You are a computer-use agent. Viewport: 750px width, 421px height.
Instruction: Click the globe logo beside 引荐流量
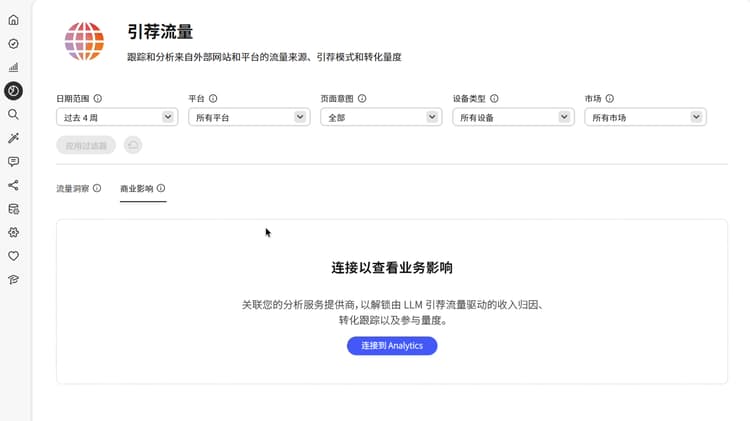click(x=84, y=41)
